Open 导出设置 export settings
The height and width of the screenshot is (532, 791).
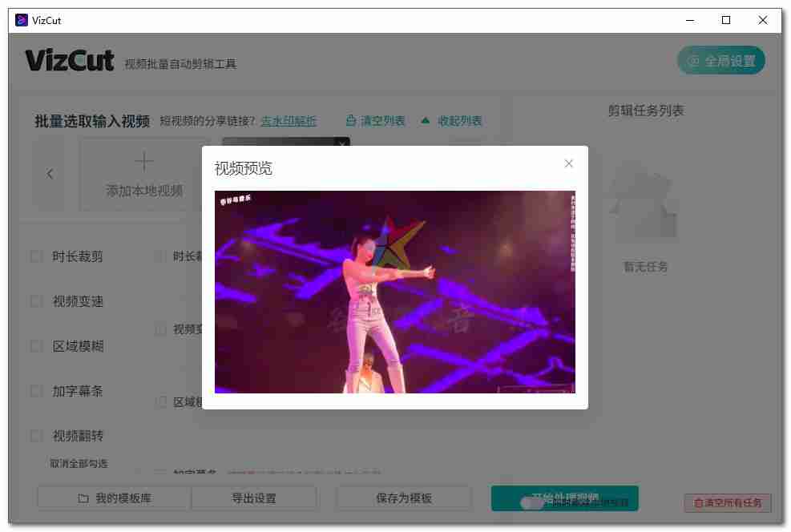pyautogui.click(x=253, y=498)
